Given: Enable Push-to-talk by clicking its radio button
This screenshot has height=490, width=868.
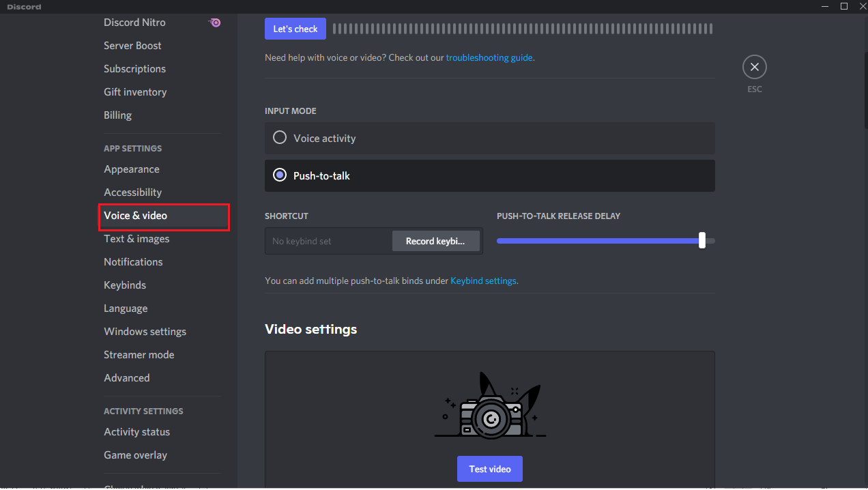Looking at the screenshot, I should coord(279,175).
